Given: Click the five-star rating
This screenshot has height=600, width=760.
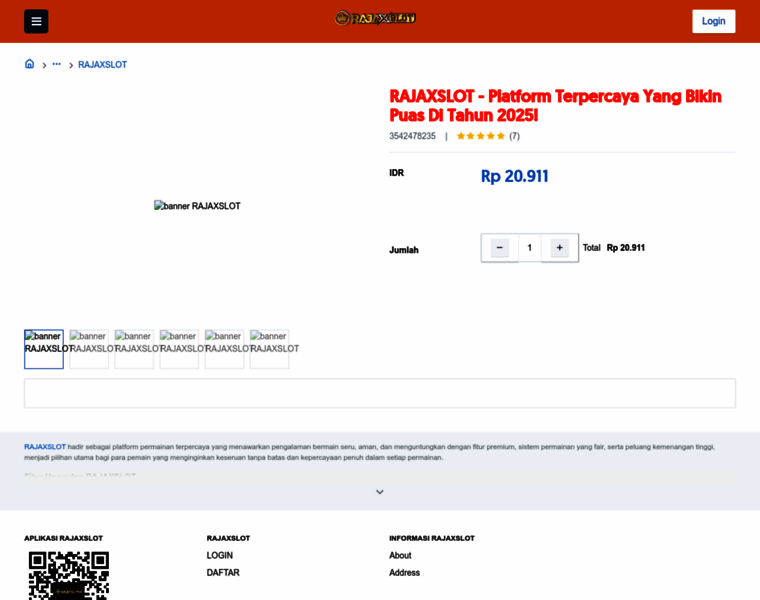Looking at the screenshot, I should tap(481, 136).
